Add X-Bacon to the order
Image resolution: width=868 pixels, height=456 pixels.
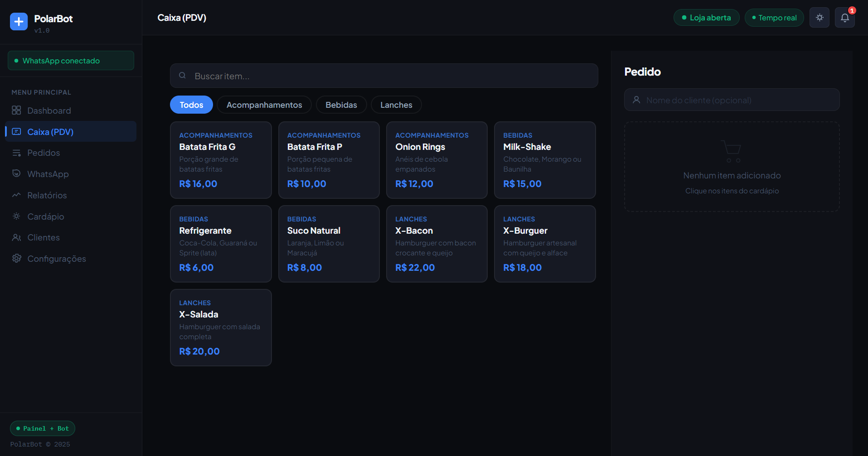(x=436, y=244)
